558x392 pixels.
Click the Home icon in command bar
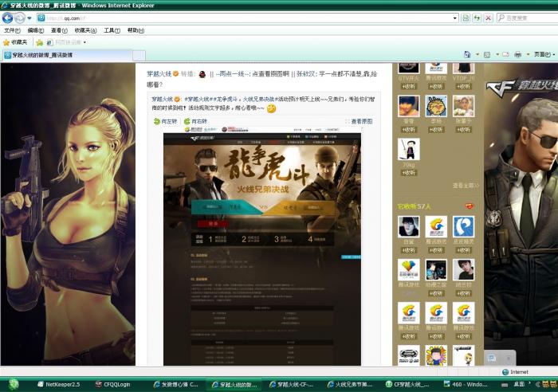467,54
